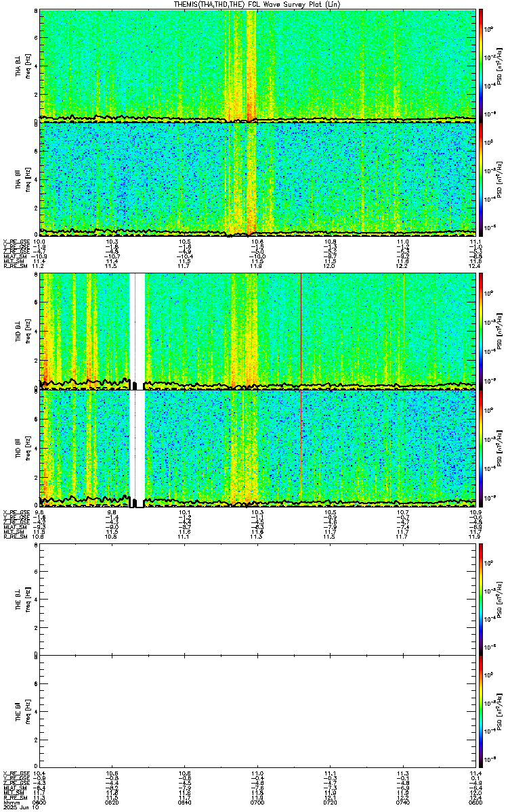Click the white data gap in THD B⊥ panel
Image resolution: width=508 pixels, height=812 pixels.
(x=137, y=331)
